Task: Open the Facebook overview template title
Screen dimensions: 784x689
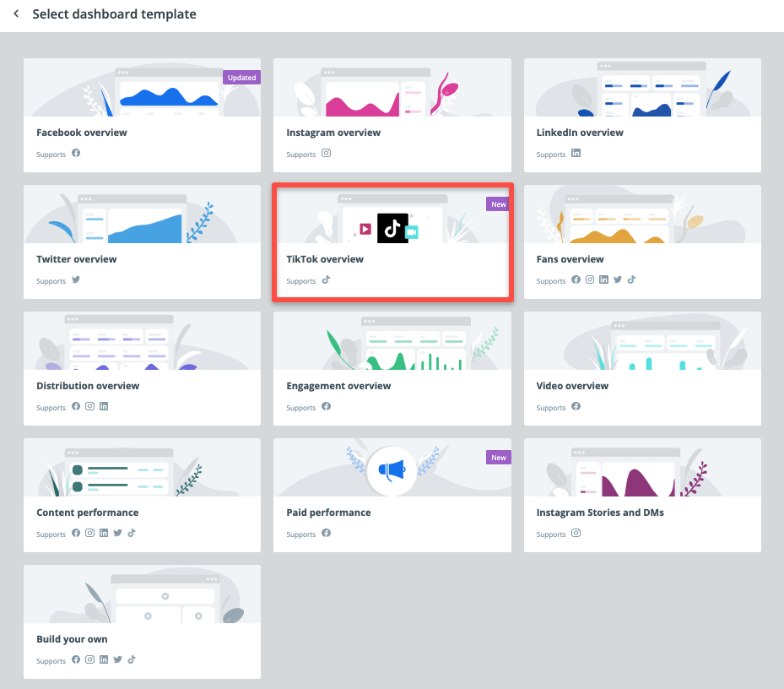Action: [x=82, y=133]
